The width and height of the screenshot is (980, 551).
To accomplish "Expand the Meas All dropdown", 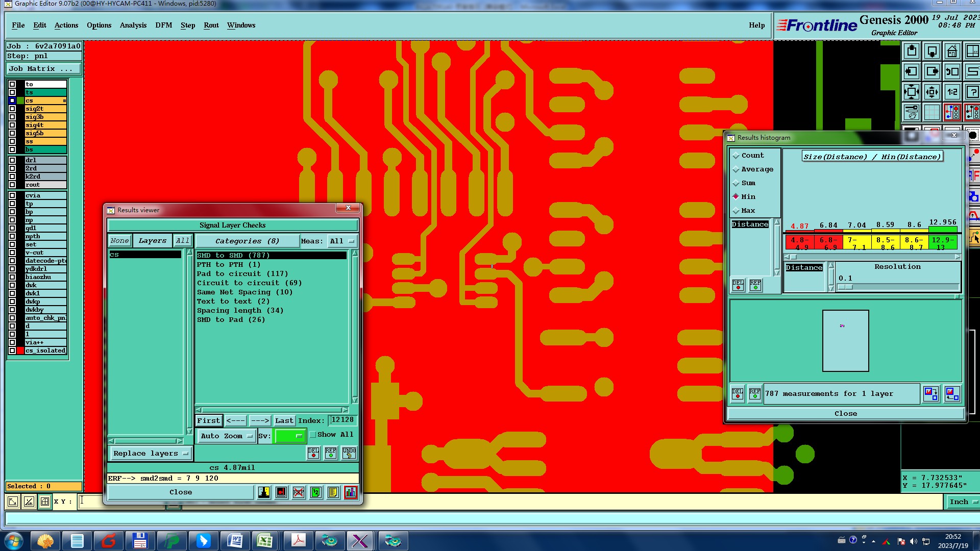I will click(341, 241).
